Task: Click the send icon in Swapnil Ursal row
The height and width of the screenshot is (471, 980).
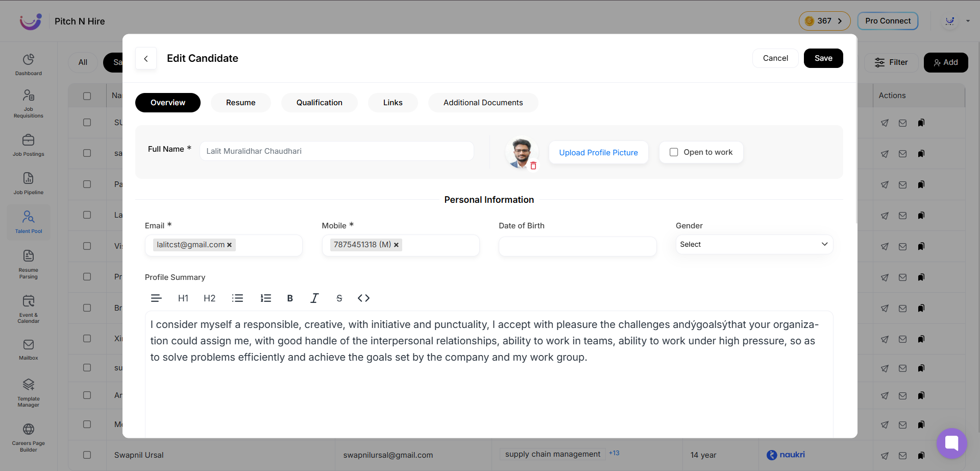Action: coord(885,456)
